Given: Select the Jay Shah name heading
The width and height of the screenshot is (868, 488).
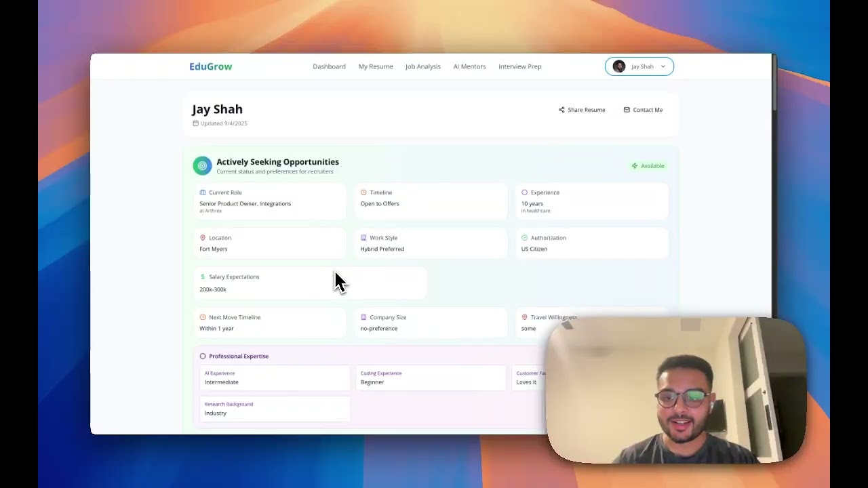Looking at the screenshot, I should [217, 109].
